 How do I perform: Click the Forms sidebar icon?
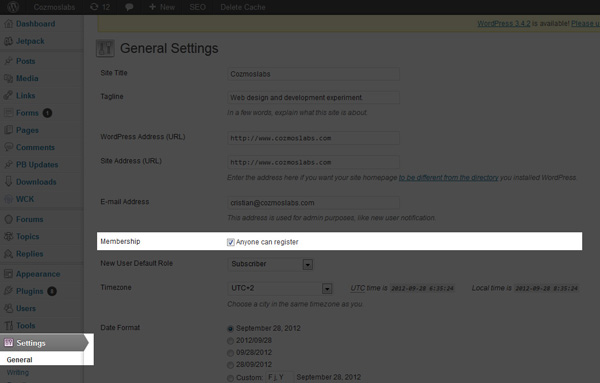click(x=8, y=113)
